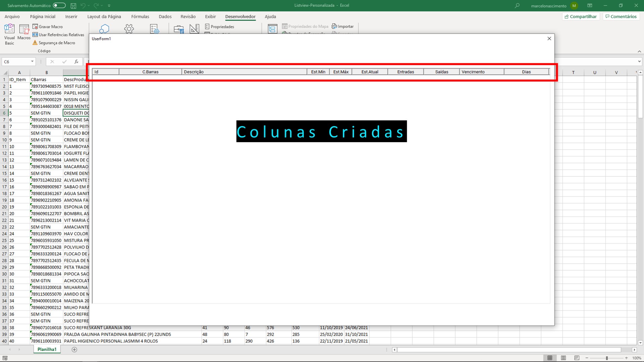The width and height of the screenshot is (644, 362).
Task: Open the Undo history dropdown
Action: point(89,5)
